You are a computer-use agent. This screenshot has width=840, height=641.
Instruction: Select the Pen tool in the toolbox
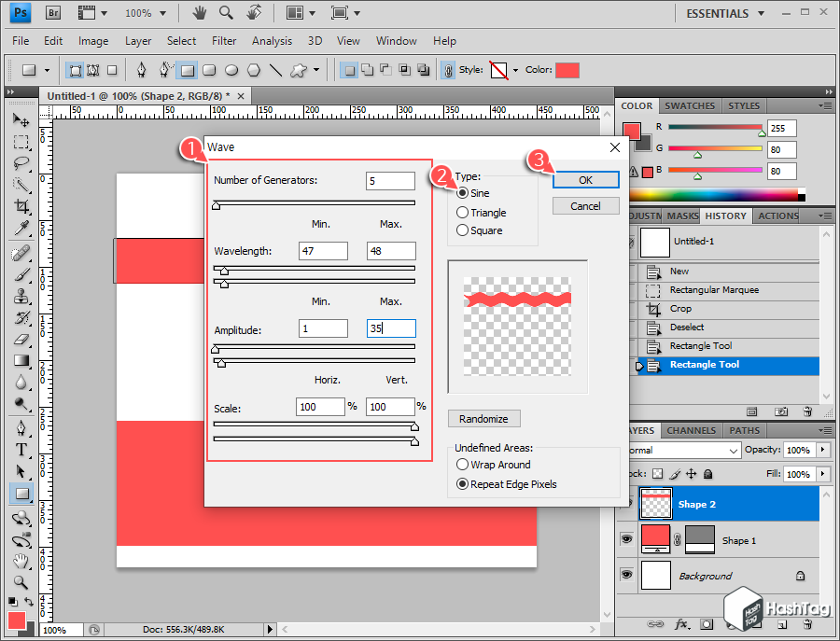tap(21, 428)
